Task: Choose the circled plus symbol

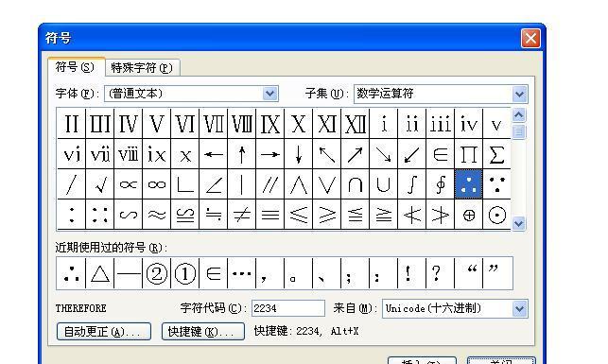Action: tap(468, 215)
